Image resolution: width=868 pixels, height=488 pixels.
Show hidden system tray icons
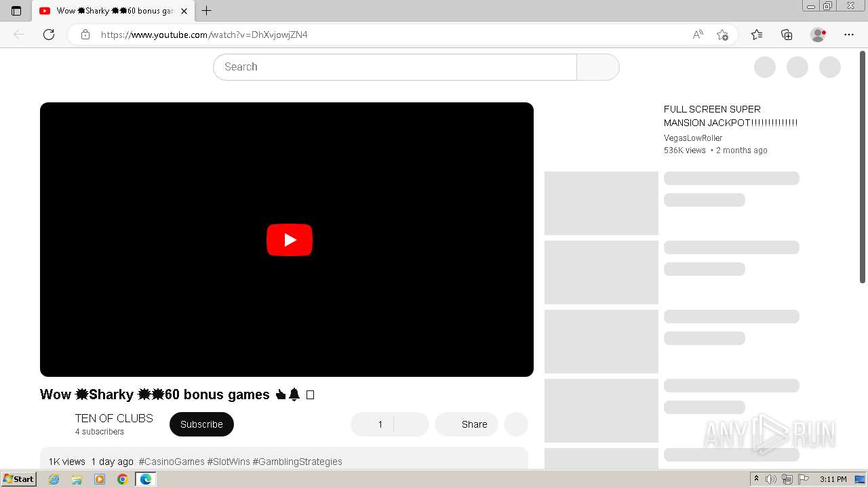(757, 479)
